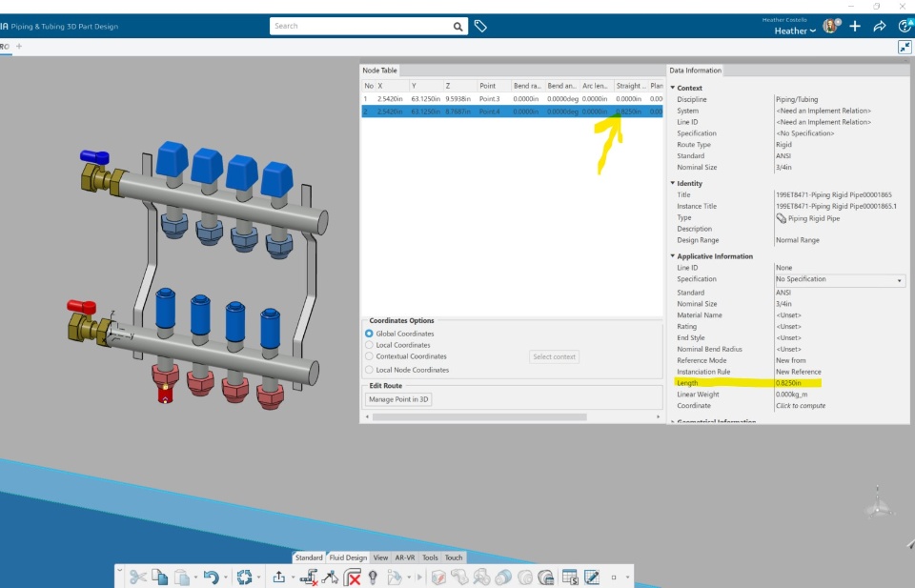Screen dimensions: 915x588
Task: Click the greyed pipe-with-magnifier icon
Action: (x=481, y=577)
